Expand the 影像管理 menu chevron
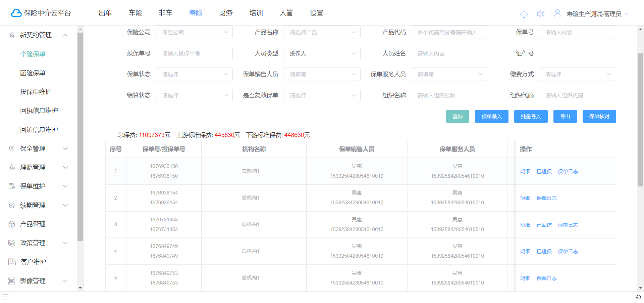 (x=65, y=281)
